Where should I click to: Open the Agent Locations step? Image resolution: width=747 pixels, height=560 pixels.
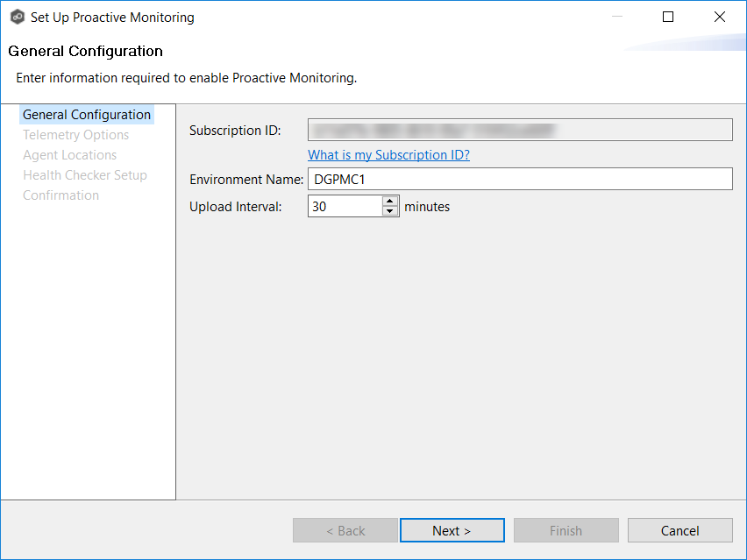69,155
